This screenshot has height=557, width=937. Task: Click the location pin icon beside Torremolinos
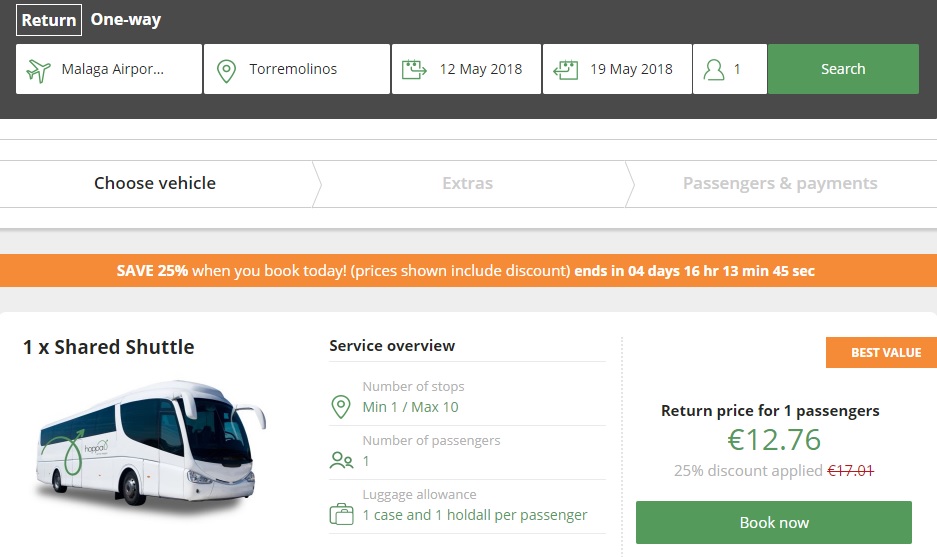(227, 70)
